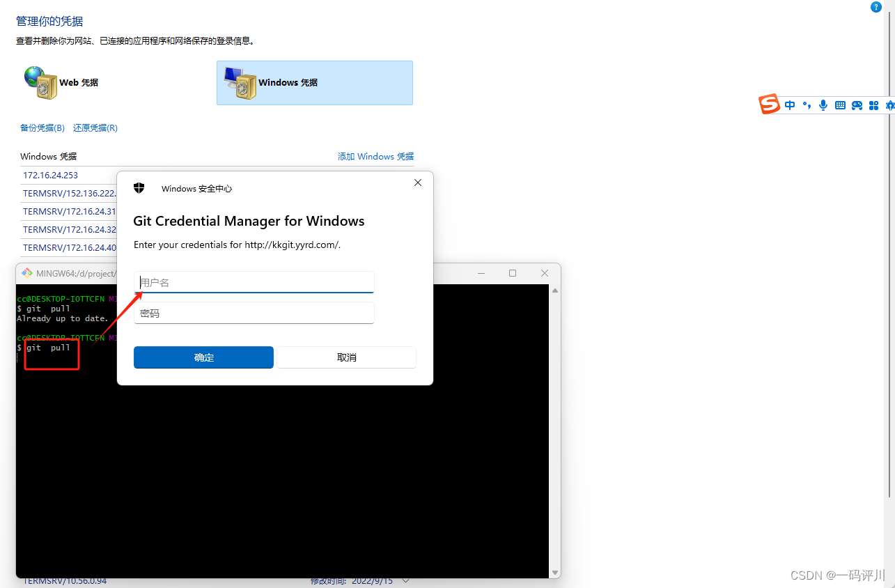This screenshot has height=588, width=895.
Task: Click the Windows Security shield icon
Action: tap(139, 188)
